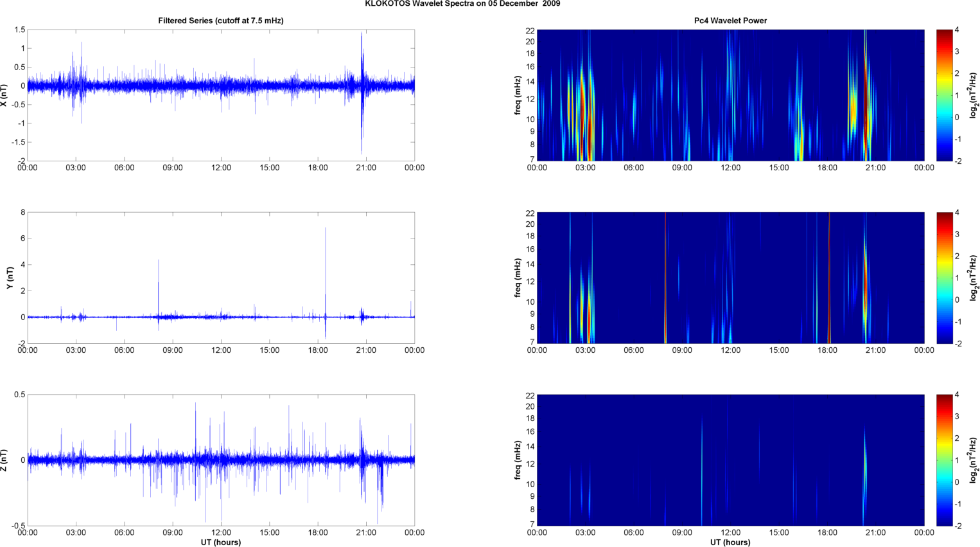The image size is (980, 547).
Task: Click the Z (nT) axis label
Action: [4, 460]
